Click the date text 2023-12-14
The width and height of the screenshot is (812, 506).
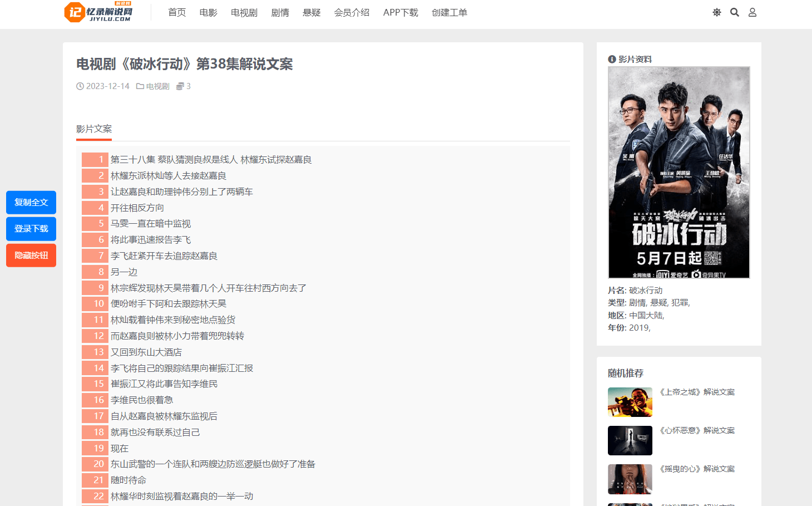108,86
